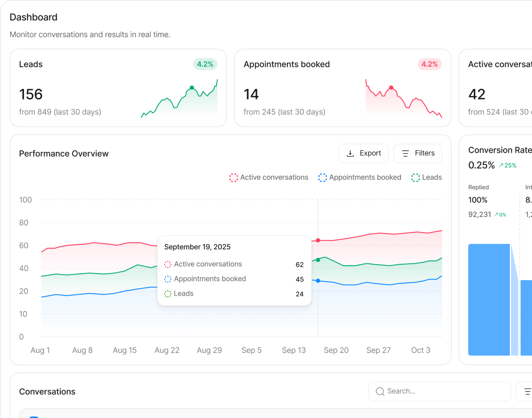Click the Dashboard page title
Screen dimensions: 532x418
tap(33, 17)
